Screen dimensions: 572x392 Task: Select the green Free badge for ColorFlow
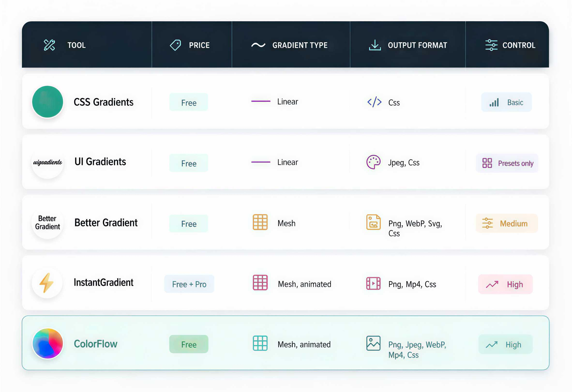point(189,344)
